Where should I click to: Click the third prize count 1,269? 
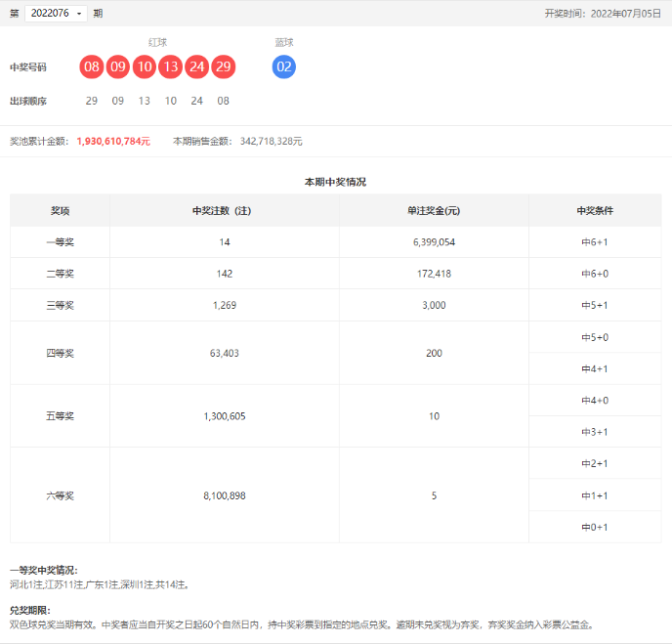pos(225,305)
